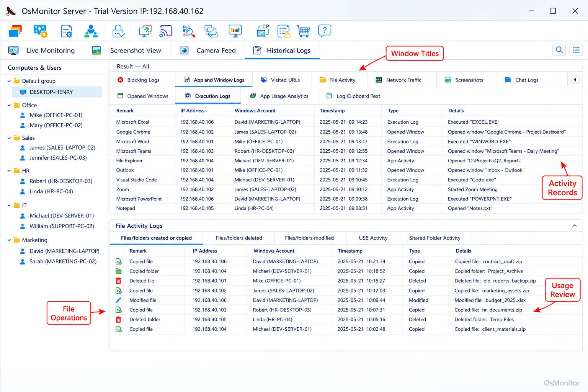Screen dimensions: 588x392
Task: Open the Shared Folder Activity tab
Action: [435, 238]
